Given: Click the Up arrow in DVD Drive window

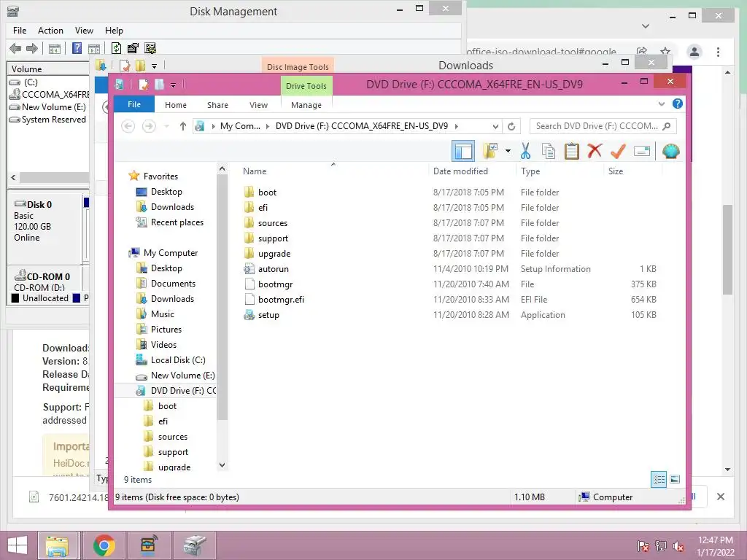Looking at the screenshot, I should tap(183, 126).
